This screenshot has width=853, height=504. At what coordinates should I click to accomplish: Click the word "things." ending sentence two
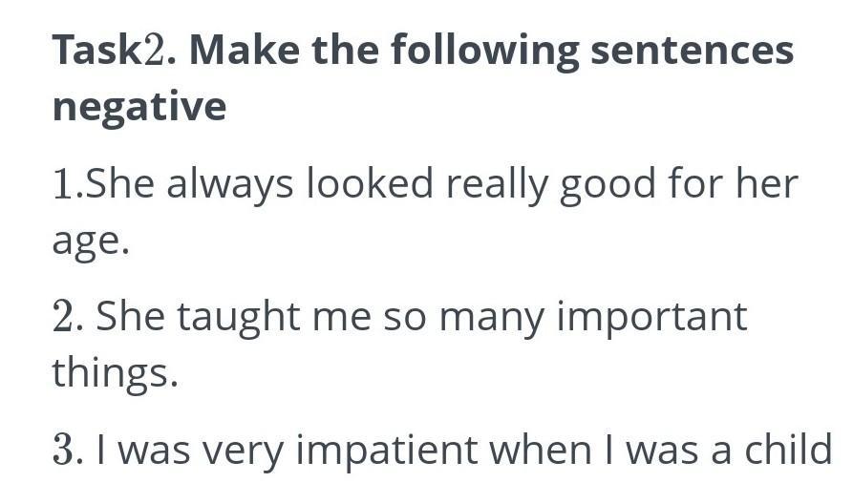(x=116, y=372)
